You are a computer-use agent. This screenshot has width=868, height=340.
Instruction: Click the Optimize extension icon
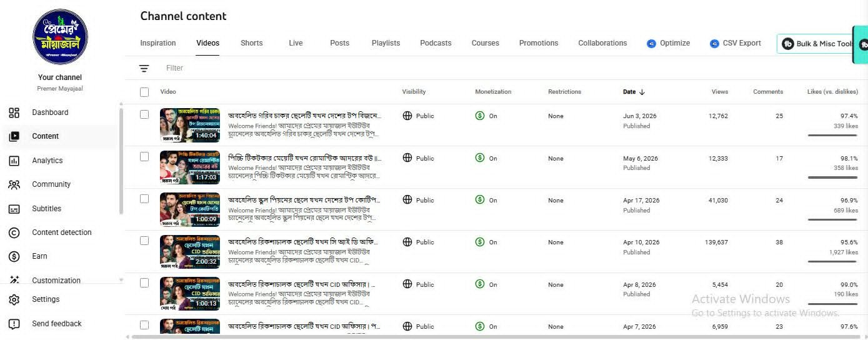pos(652,44)
